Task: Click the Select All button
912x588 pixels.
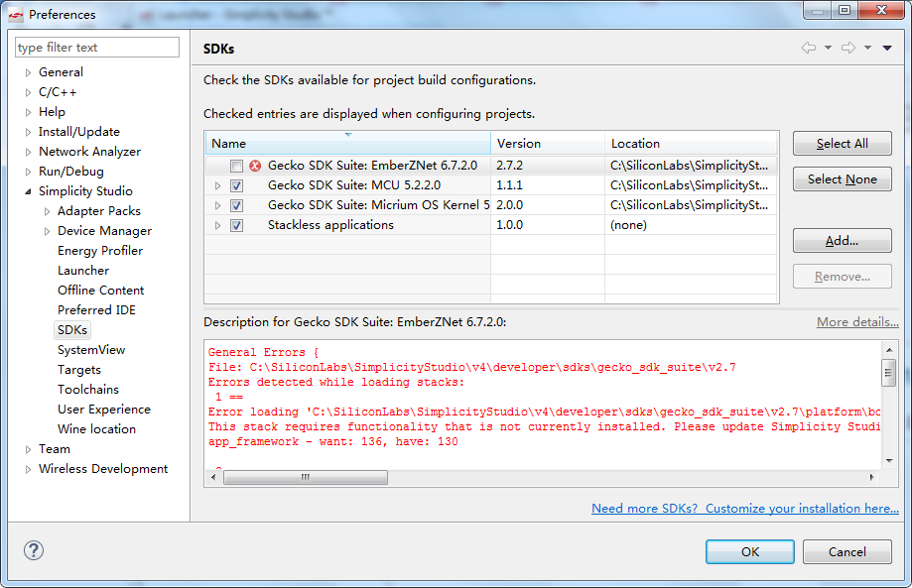Action: [842, 144]
